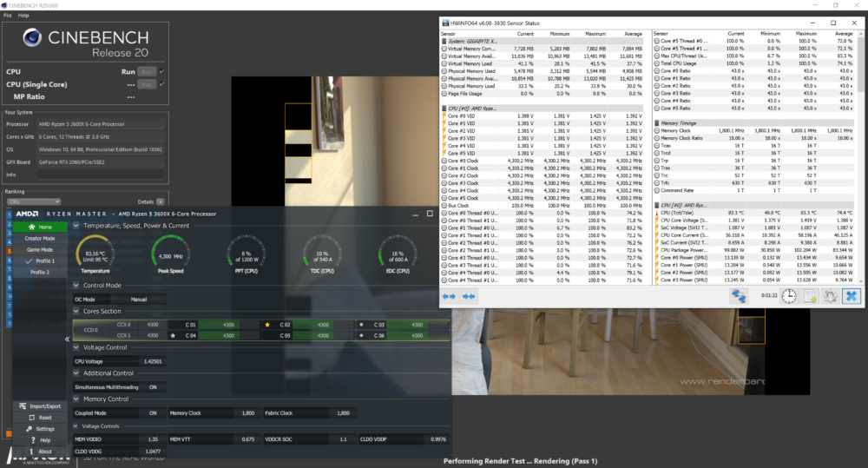Click the Temperature gauge in Ryzen Master

tap(95, 254)
